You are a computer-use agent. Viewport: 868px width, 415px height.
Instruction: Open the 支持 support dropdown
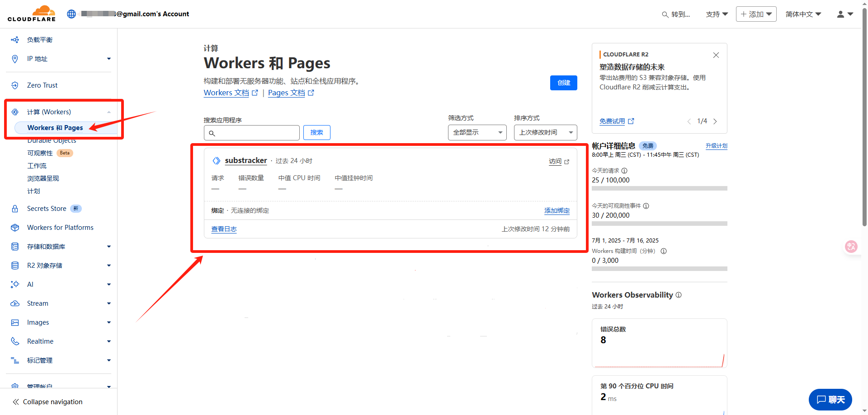[x=717, y=14]
